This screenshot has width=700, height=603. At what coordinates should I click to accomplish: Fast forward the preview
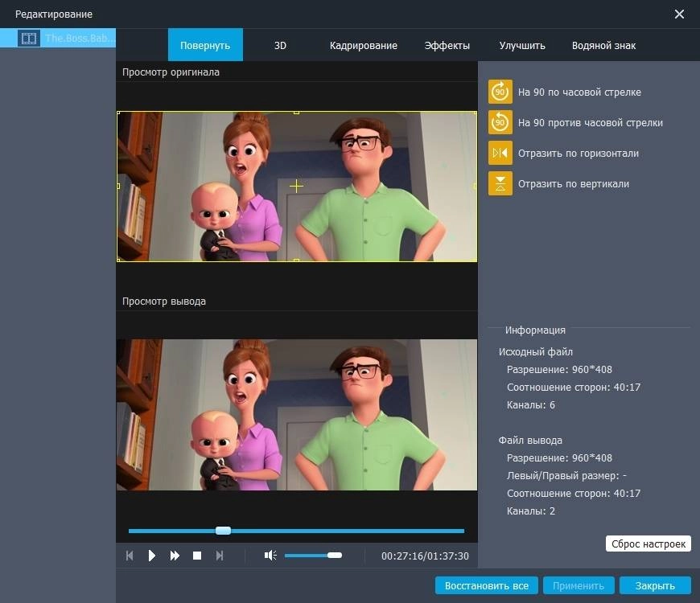[175, 556]
